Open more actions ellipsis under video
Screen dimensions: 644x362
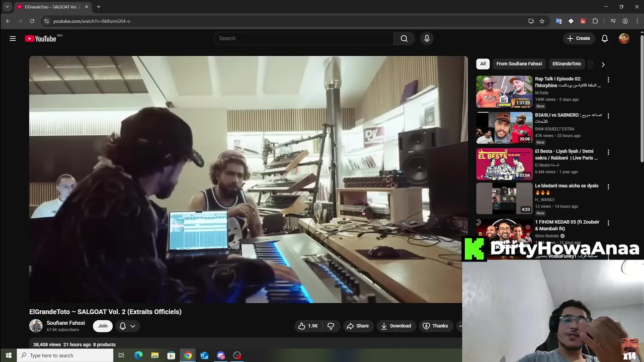click(459, 326)
